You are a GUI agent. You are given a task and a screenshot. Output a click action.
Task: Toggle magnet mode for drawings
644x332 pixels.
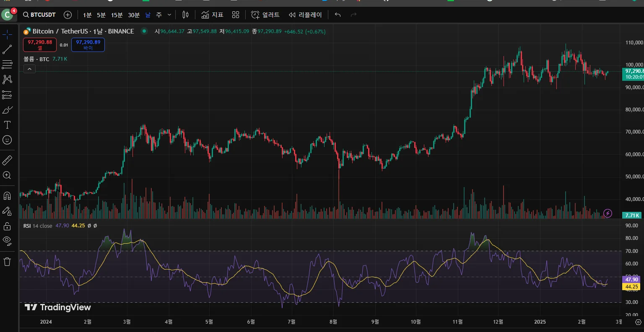click(x=7, y=196)
